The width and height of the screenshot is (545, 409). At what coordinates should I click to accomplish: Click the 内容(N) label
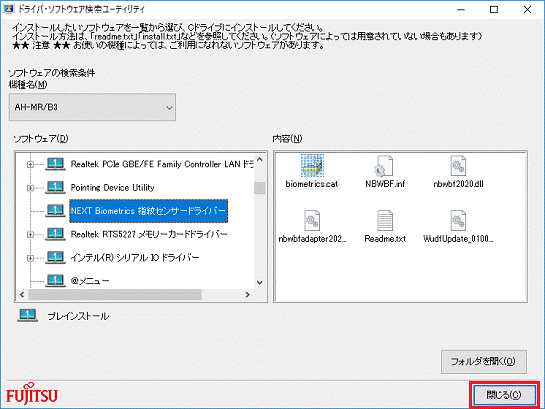click(287, 139)
